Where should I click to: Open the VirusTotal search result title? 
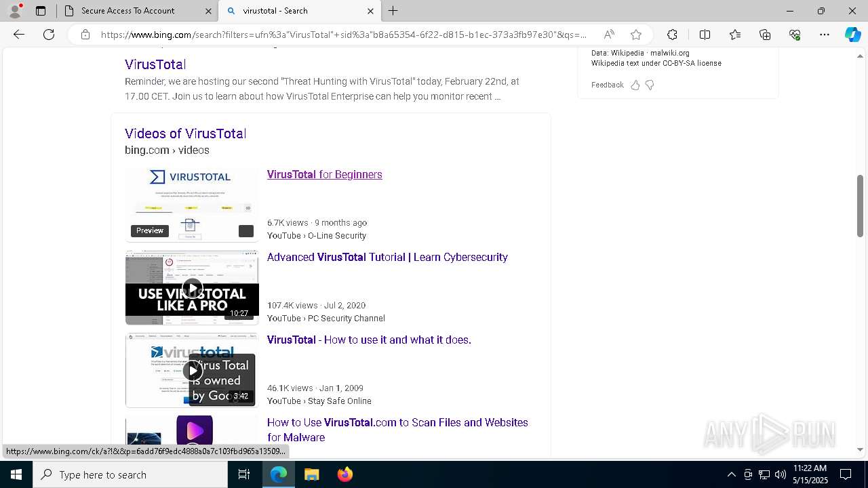click(x=155, y=64)
